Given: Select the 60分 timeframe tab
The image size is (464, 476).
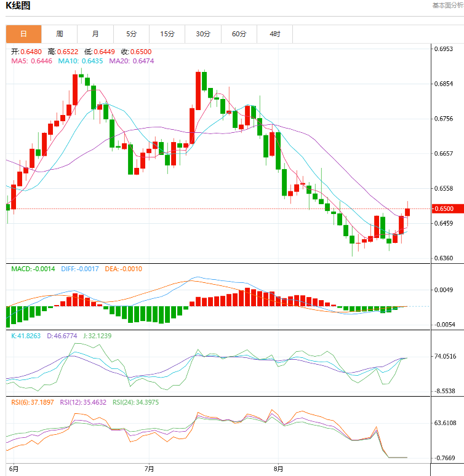Looking at the screenshot, I should (x=239, y=34).
